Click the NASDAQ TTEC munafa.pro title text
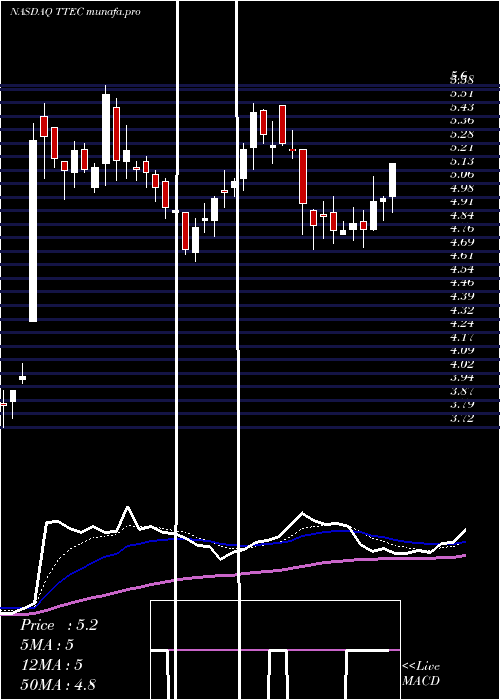The height and width of the screenshot is (700, 500). (x=75, y=12)
